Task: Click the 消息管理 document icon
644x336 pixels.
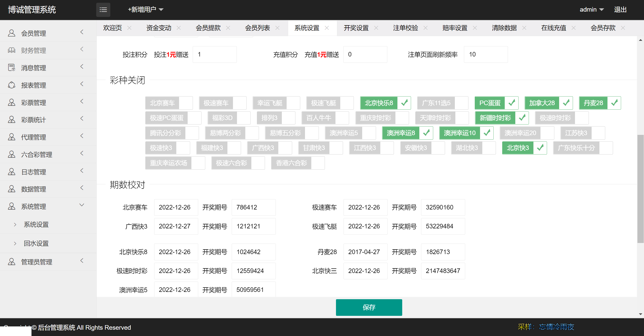Action: pyautogui.click(x=12, y=68)
